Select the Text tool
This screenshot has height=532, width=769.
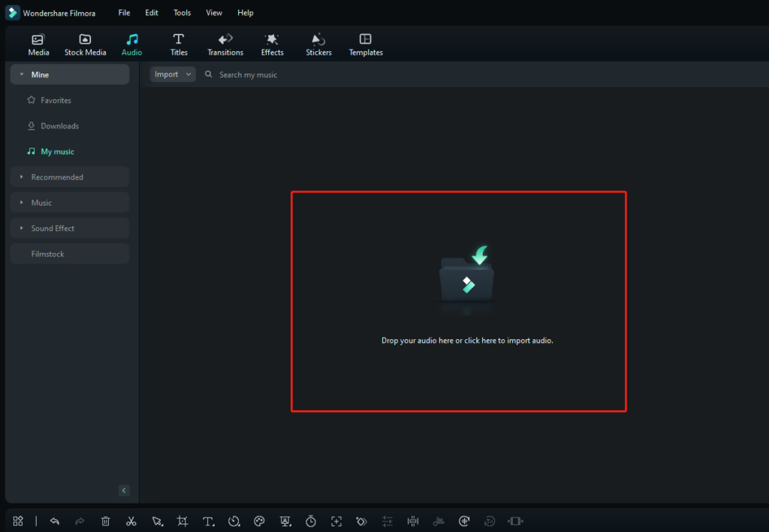click(x=208, y=521)
